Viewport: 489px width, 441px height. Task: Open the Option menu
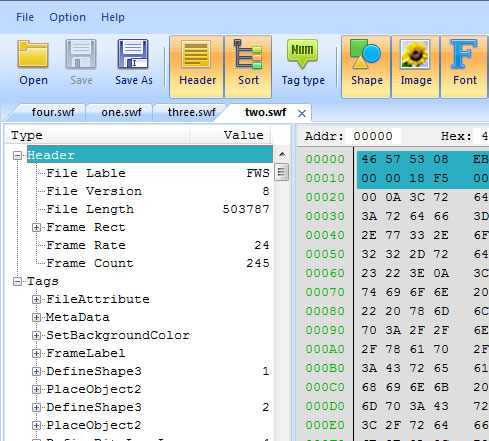coord(67,17)
